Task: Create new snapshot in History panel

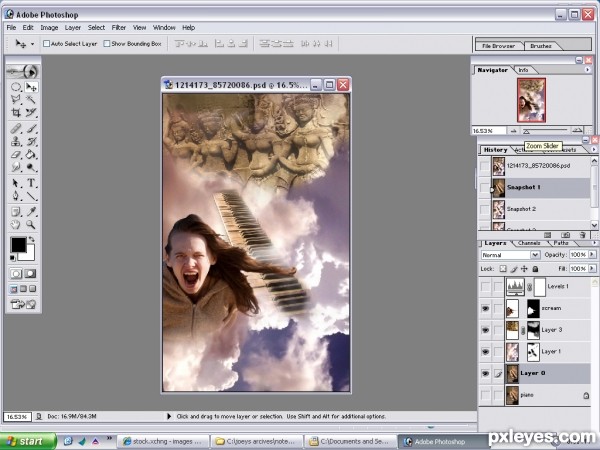Action: click(565, 235)
